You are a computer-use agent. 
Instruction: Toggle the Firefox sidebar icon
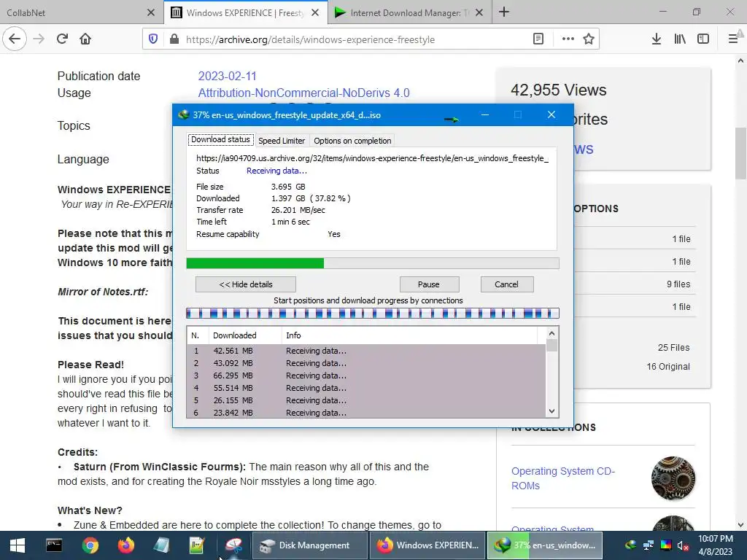pos(703,39)
